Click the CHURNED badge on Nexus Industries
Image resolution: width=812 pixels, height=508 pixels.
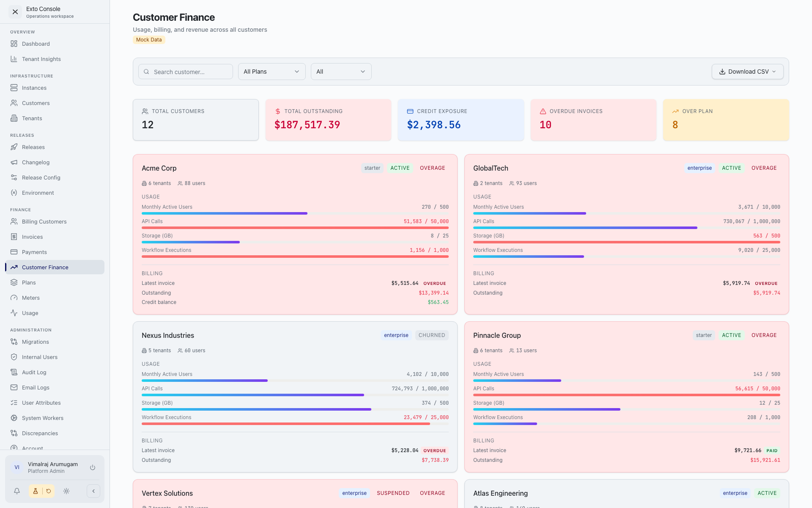tap(432, 335)
